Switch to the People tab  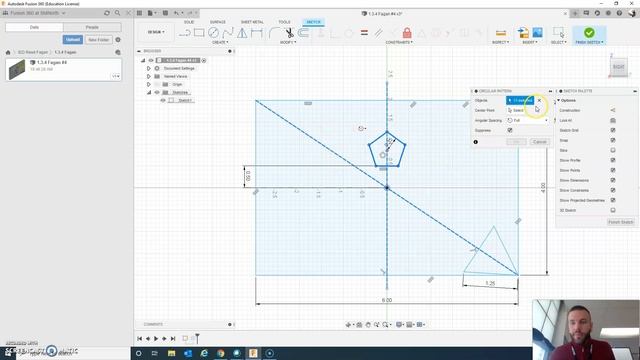pos(92,27)
